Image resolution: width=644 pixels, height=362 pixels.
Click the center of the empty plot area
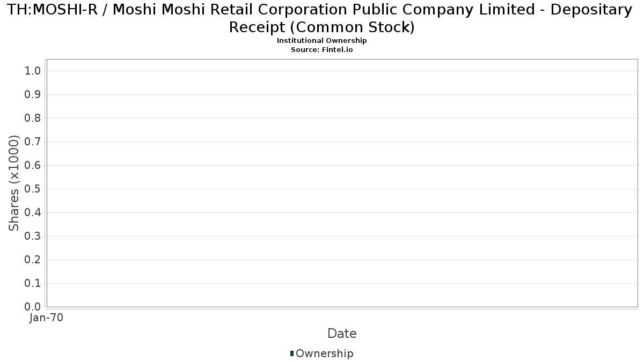pyautogui.click(x=342, y=183)
